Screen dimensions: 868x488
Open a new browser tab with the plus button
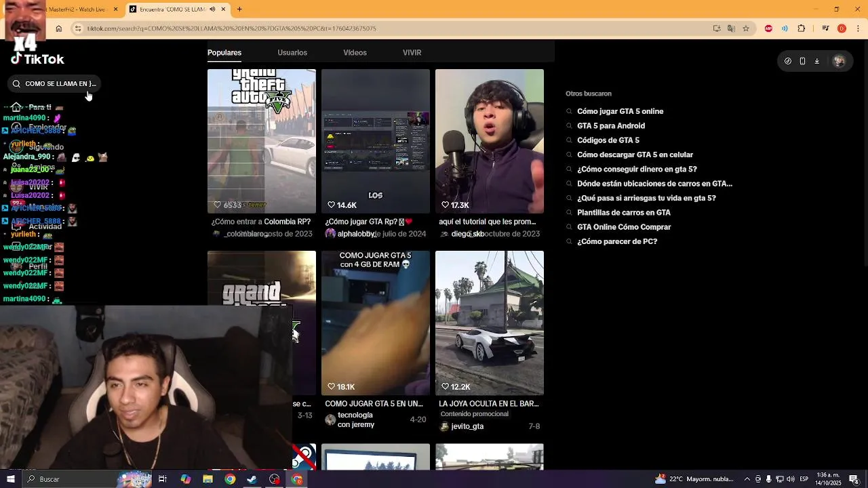click(239, 9)
